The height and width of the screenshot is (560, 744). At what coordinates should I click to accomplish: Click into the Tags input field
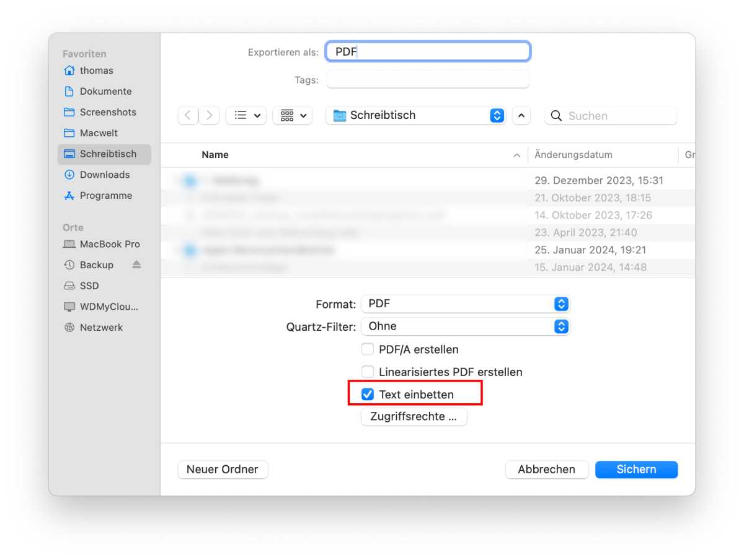point(428,80)
